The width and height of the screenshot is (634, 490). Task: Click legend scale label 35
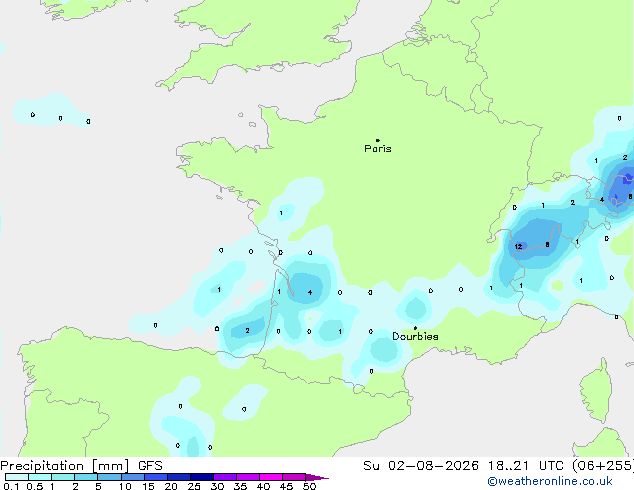[x=240, y=486]
